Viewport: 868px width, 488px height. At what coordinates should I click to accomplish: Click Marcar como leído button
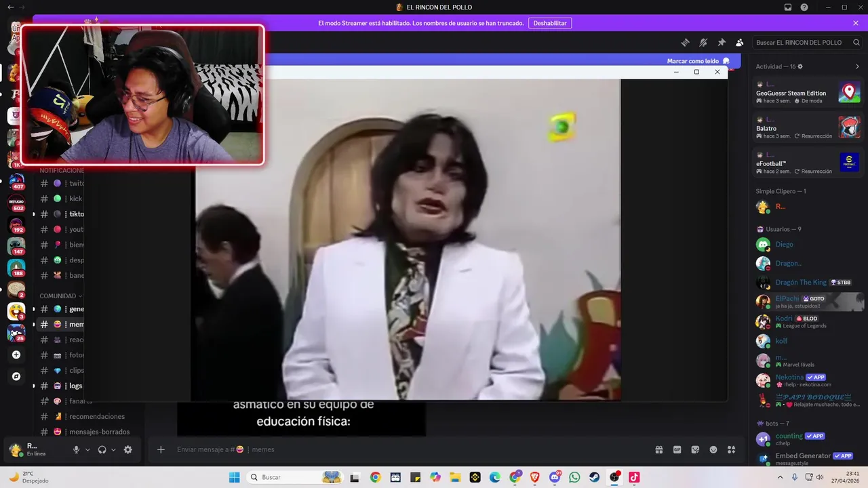tap(698, 61)
